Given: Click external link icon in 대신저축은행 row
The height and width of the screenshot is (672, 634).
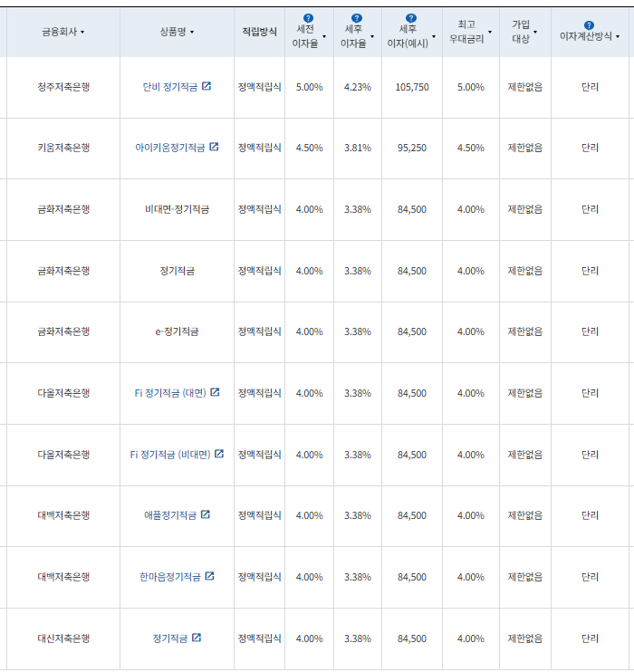Looking at the screenshot, I should (x=197, y=638).
